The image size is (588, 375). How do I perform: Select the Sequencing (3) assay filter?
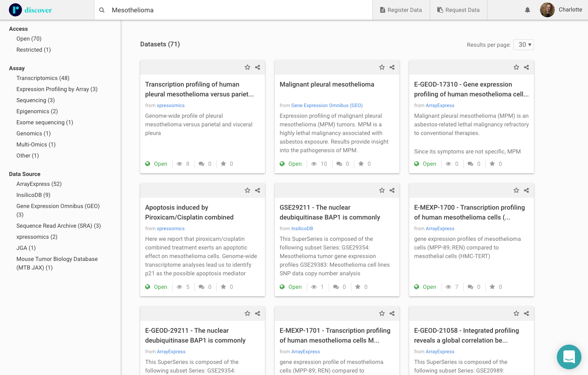(36, 100)
